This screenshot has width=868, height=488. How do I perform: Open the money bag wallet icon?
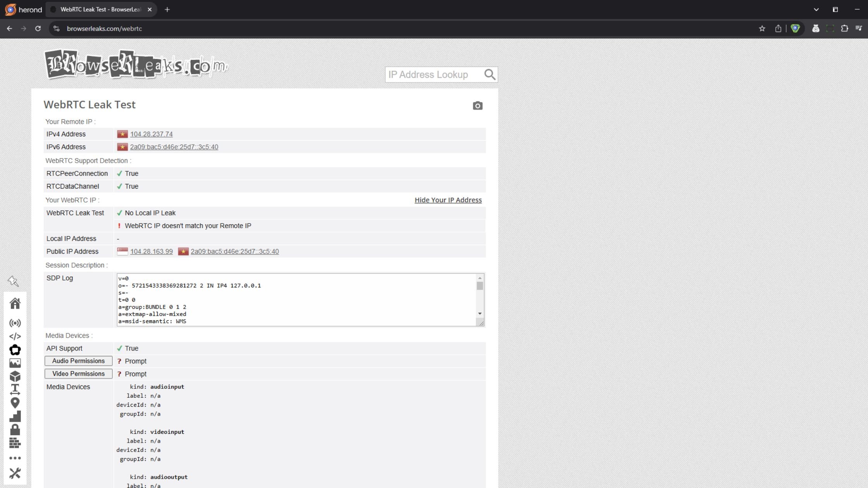click(816, 29)
